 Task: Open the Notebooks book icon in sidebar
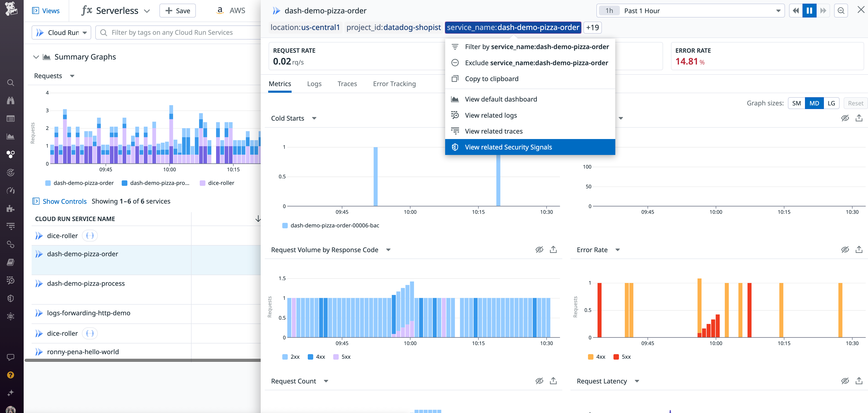click(x=10, y=262)
